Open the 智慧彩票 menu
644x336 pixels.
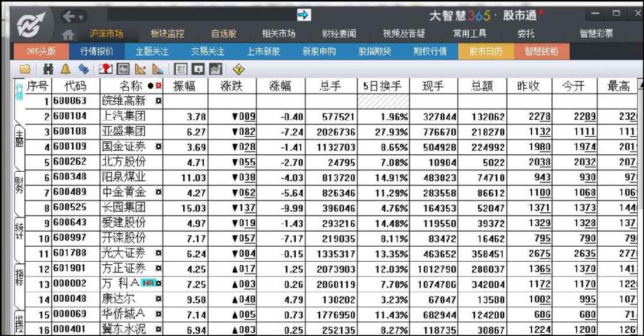click(596, 33)
